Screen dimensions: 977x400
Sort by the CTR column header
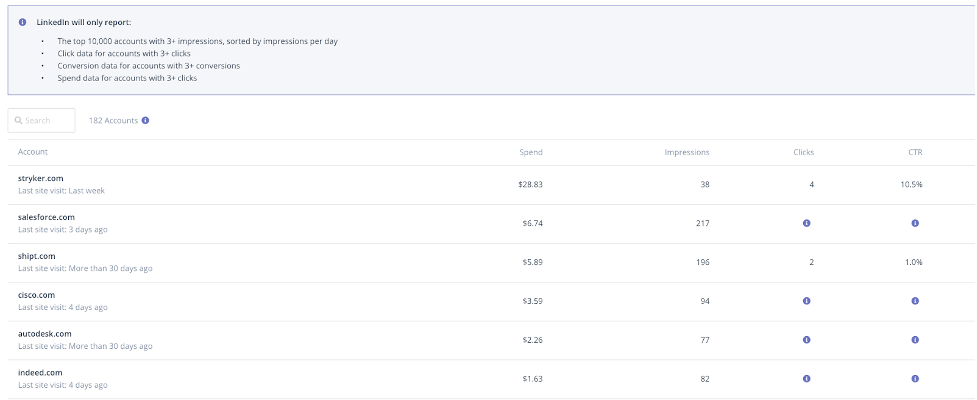tap(915, 152)
